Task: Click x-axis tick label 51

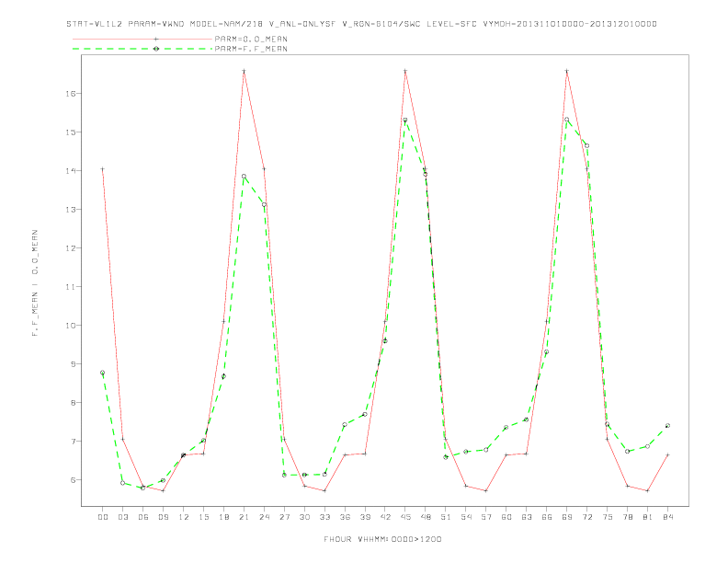Action: [x=446, y=517]
